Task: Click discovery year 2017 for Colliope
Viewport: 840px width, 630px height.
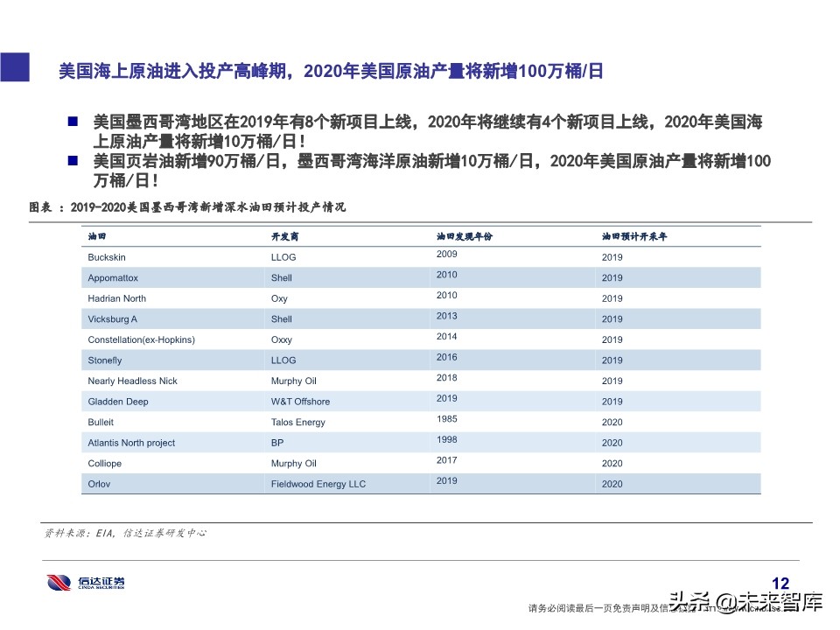Action: tap(447, 460)
